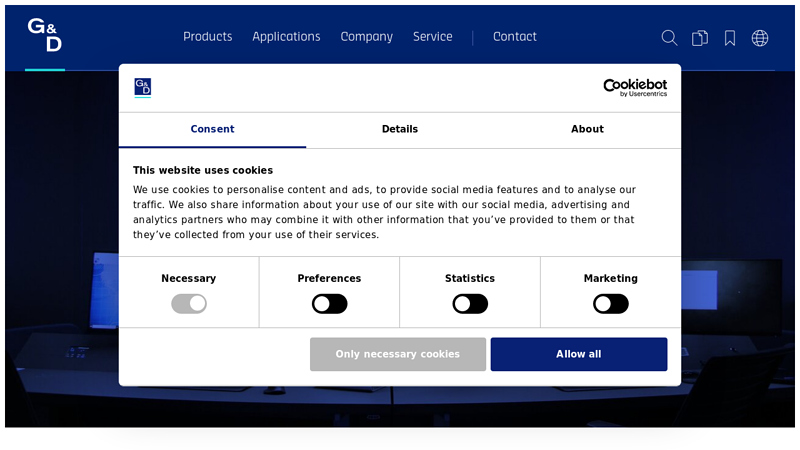This screenshot has height=450, width=800.
Task: Switch to the Details tab
Action: pyautogui.click(x=399, y=129)
